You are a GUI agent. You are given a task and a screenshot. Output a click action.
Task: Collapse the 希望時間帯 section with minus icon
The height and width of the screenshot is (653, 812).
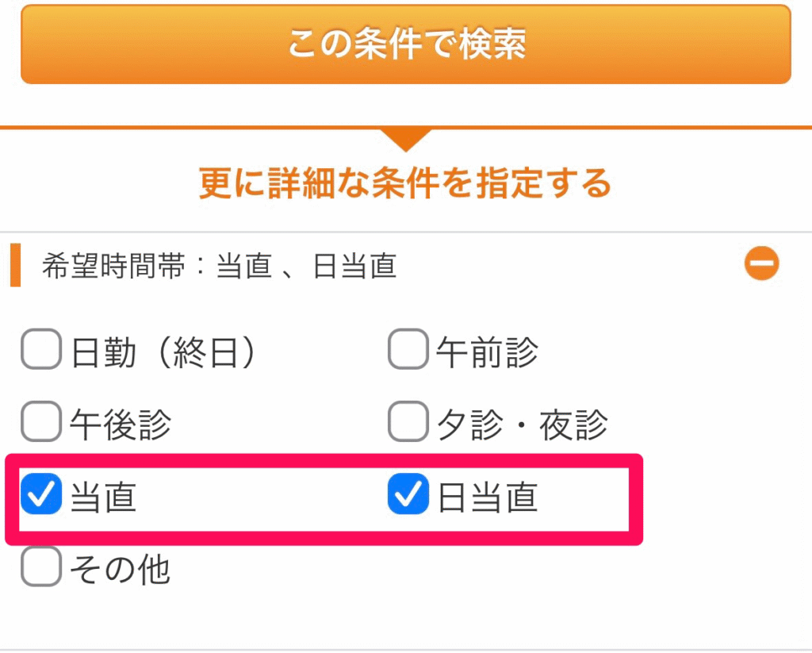click(761, 264)
